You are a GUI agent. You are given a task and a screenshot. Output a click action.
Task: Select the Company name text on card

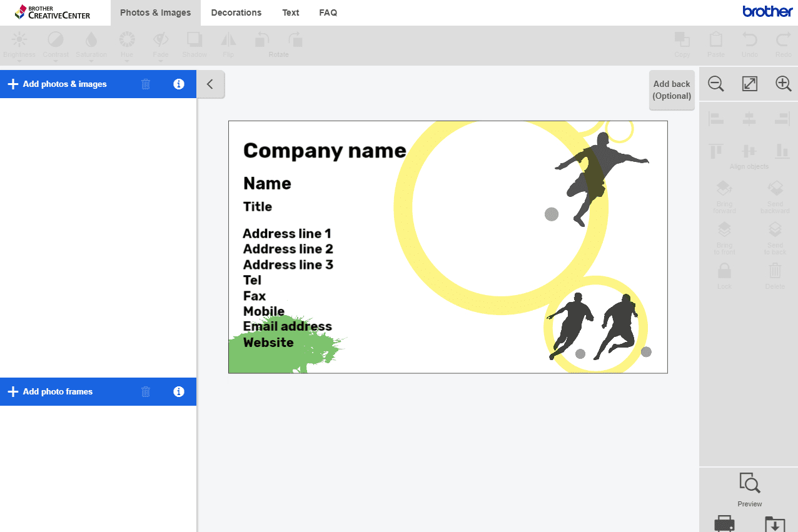point(324,151)
